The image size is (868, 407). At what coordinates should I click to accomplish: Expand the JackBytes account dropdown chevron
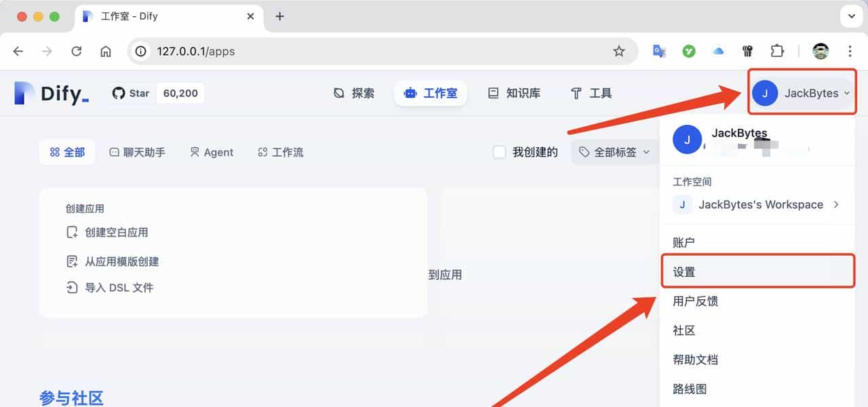[847, 94]
